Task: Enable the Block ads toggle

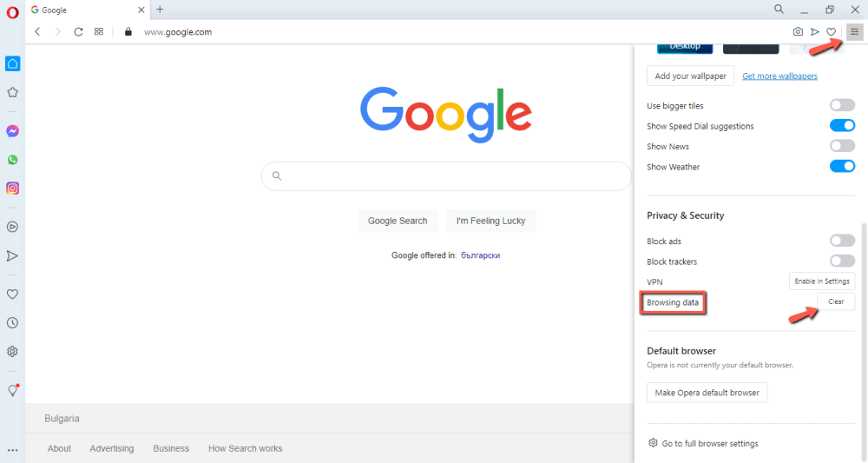Action: click(x=842, y=241)
